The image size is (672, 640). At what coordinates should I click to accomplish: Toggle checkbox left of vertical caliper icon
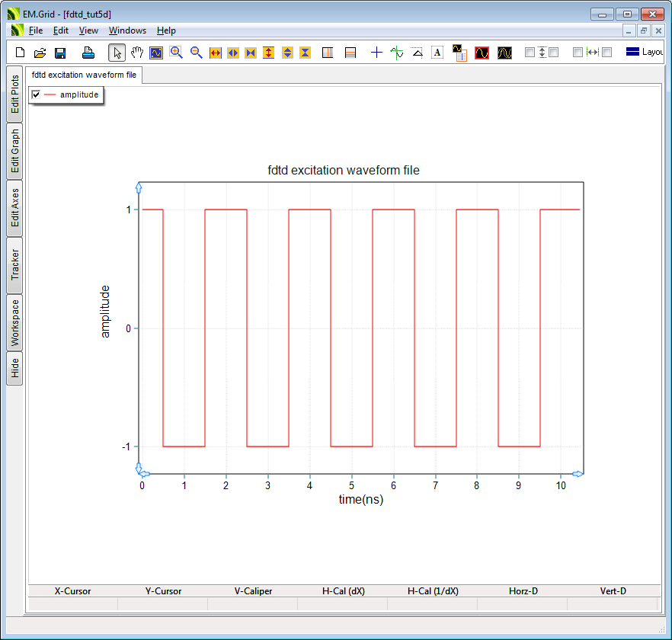(x=530, y=53)
